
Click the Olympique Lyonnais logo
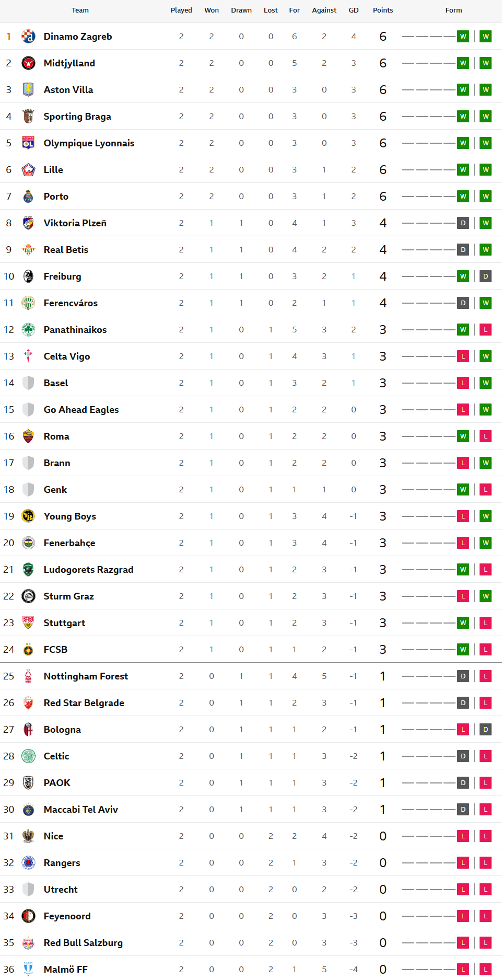point(28,143)
